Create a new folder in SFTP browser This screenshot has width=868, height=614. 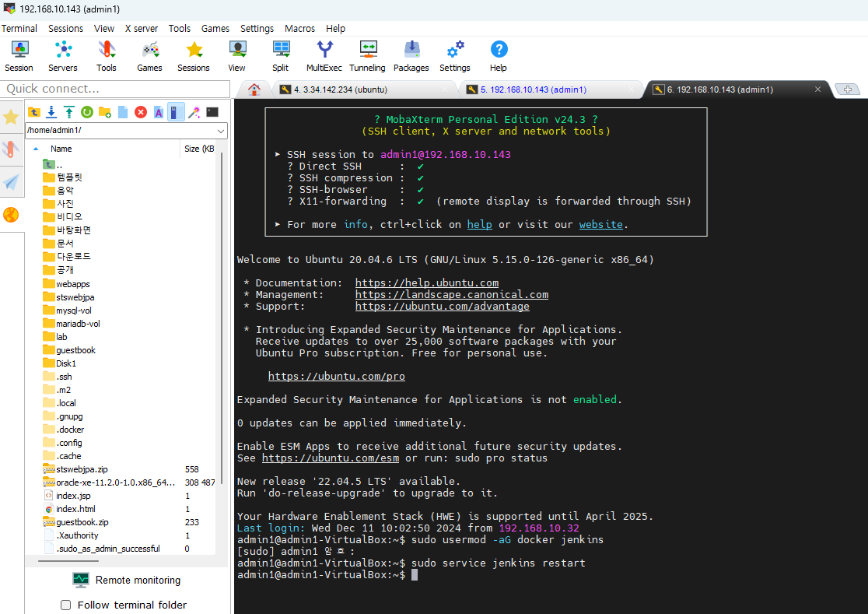pyautogui.click(x=105, y=112)
